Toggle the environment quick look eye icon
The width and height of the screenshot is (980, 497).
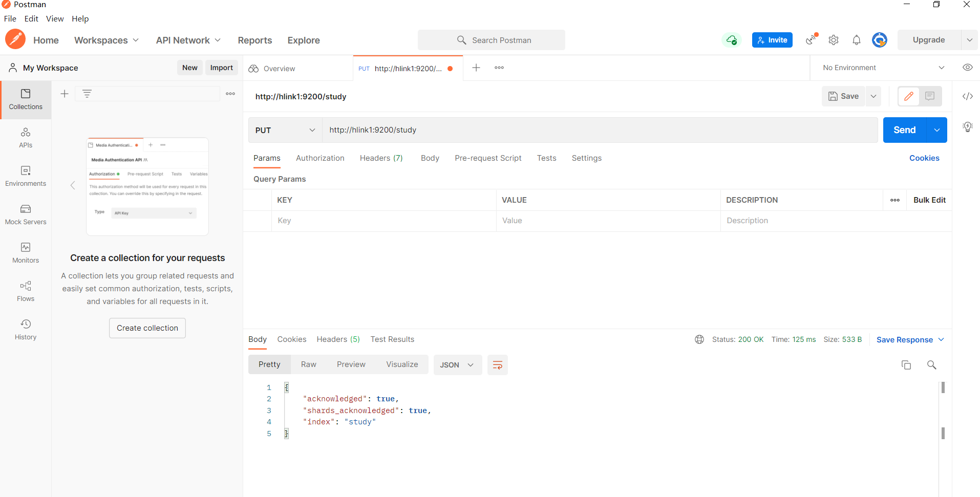coord(968,67)
